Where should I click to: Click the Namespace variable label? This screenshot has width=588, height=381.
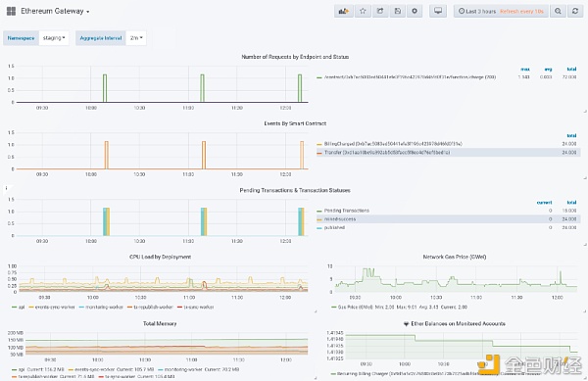[21, 38]
